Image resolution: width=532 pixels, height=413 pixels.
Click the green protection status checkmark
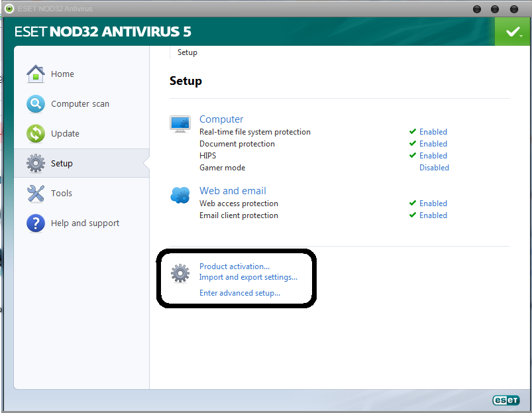click(x=513, y=32)
